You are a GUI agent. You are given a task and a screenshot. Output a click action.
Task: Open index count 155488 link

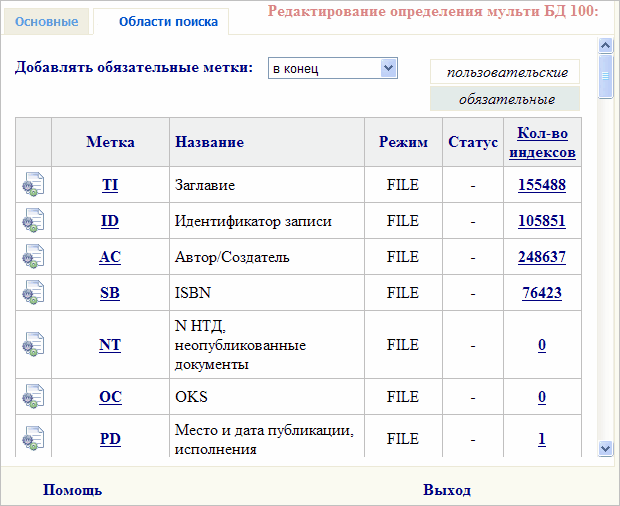click(x=542, y=185)
